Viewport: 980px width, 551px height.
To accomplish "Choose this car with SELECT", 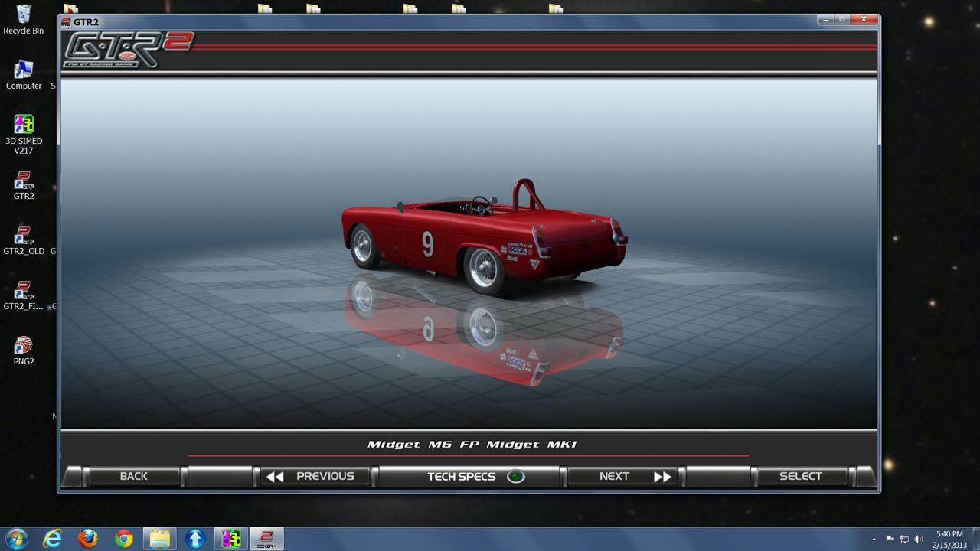I will pyautogui.click(x=801, y=476).
